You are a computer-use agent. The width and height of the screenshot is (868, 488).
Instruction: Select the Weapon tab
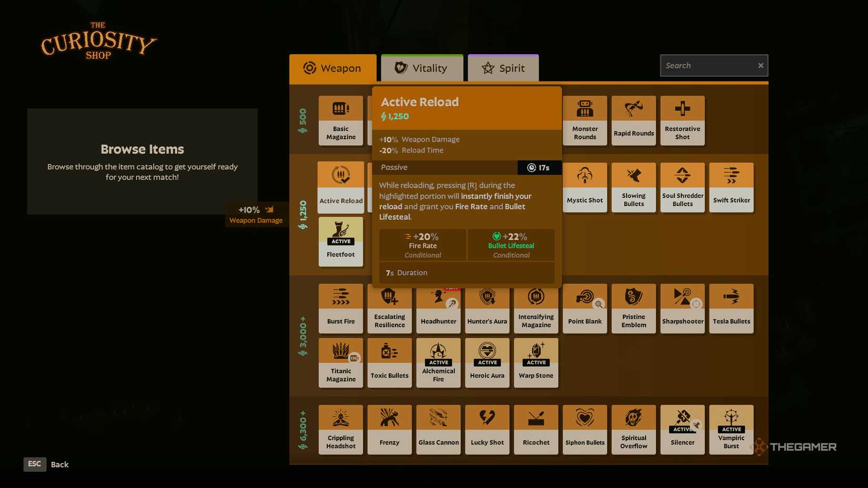click(332, 68)
